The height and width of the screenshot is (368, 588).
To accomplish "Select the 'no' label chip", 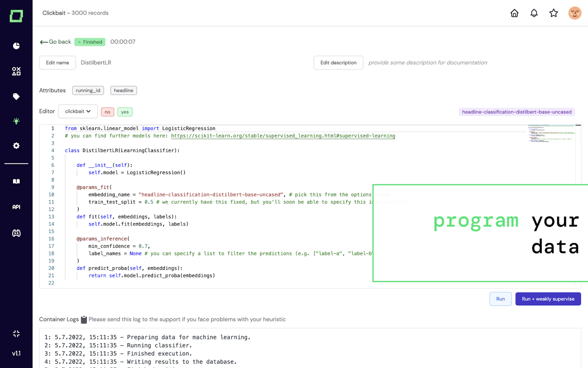I will click(x=107, y=112).
